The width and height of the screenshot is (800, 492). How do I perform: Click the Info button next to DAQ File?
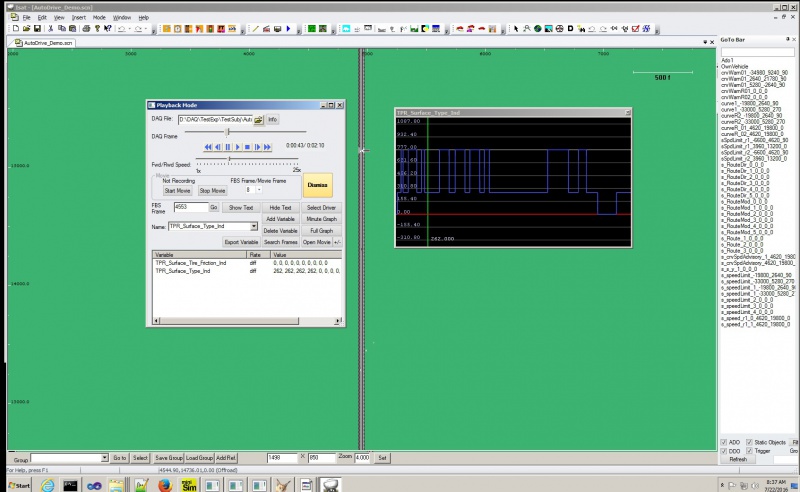pos(272,119)
